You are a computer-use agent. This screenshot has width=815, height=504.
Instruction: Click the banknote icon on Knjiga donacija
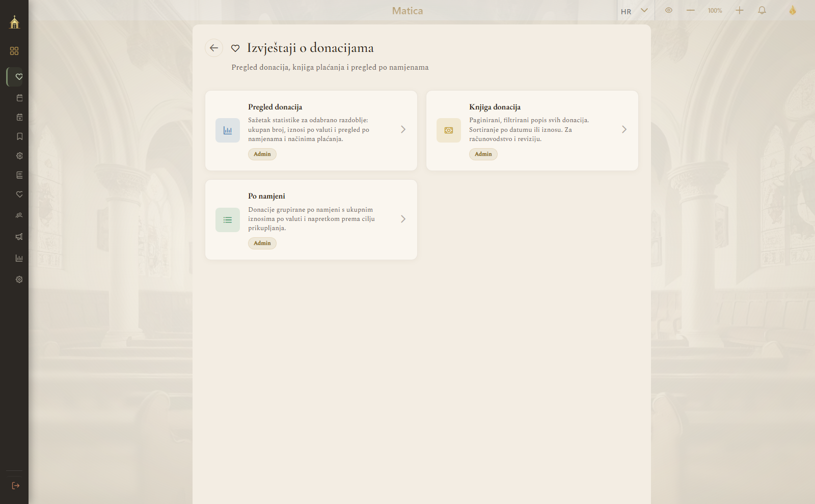[x=449, y=130]
